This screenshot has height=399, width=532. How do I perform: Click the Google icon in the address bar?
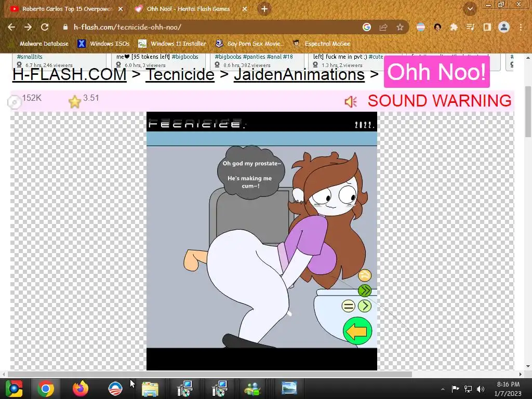[x=366, y=27]
